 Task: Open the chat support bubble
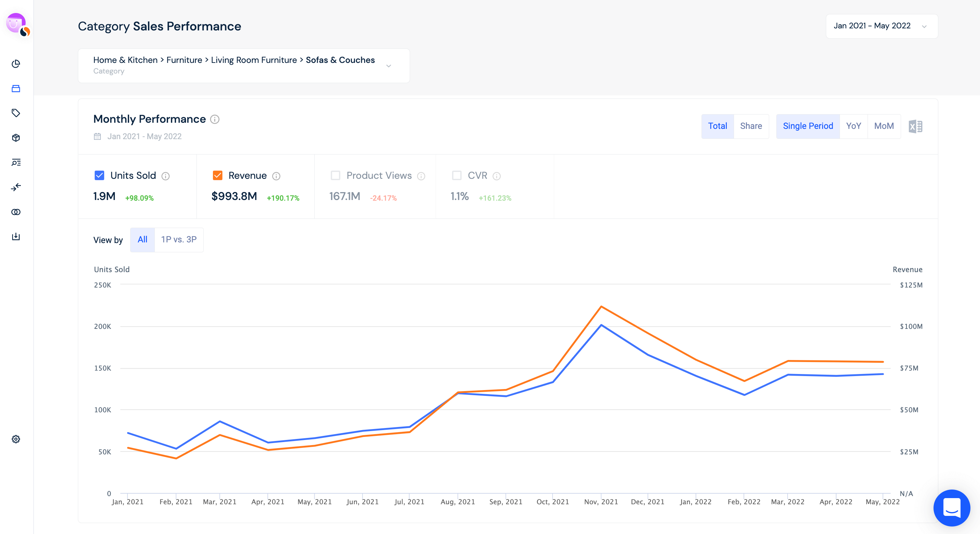click(x=952, y=508)
